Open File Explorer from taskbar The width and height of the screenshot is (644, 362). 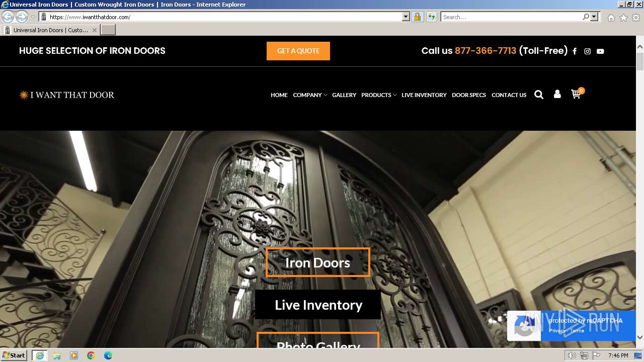click(57, 355)
